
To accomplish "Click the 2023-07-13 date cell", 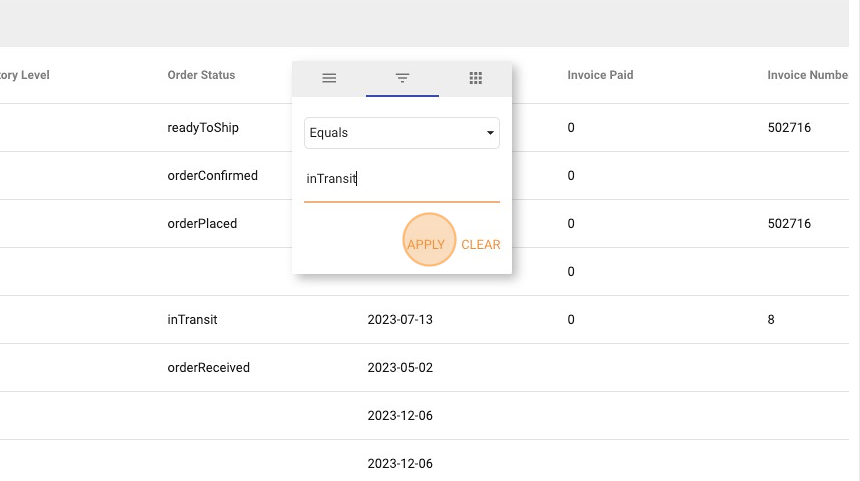I will point(400,320).
